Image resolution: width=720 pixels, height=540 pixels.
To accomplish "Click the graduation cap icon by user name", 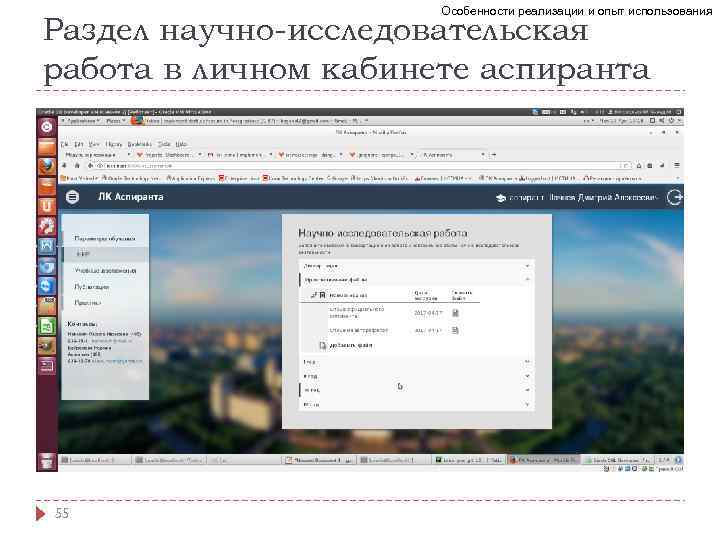I will coord(501,198).
